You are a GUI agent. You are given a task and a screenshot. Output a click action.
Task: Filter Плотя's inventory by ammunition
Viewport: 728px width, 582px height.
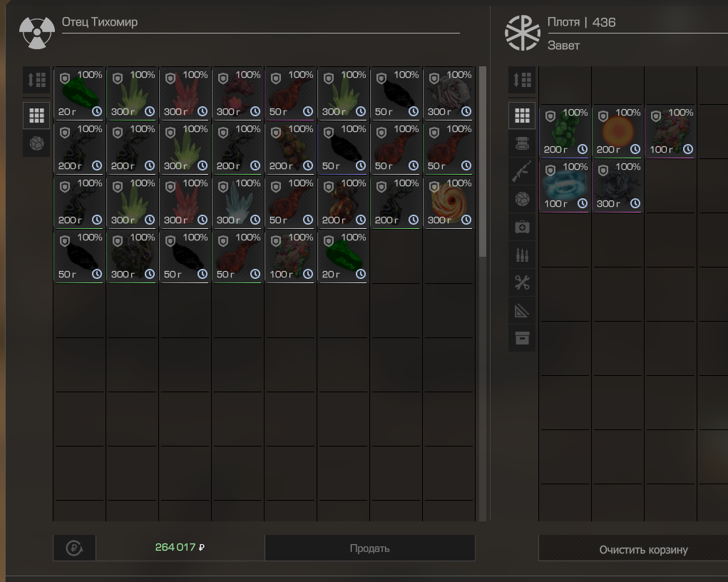coord(522,255)
